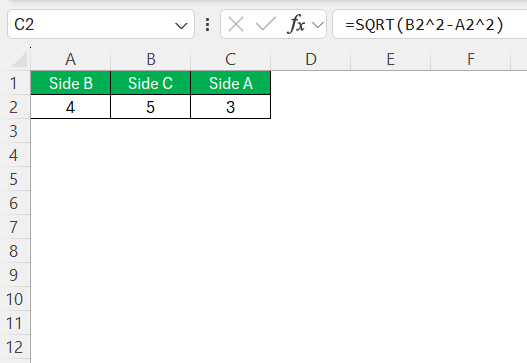Click the Cancel X icon in formula bar
This screenshot has height=363, width=527.
[x=236, y=25]
